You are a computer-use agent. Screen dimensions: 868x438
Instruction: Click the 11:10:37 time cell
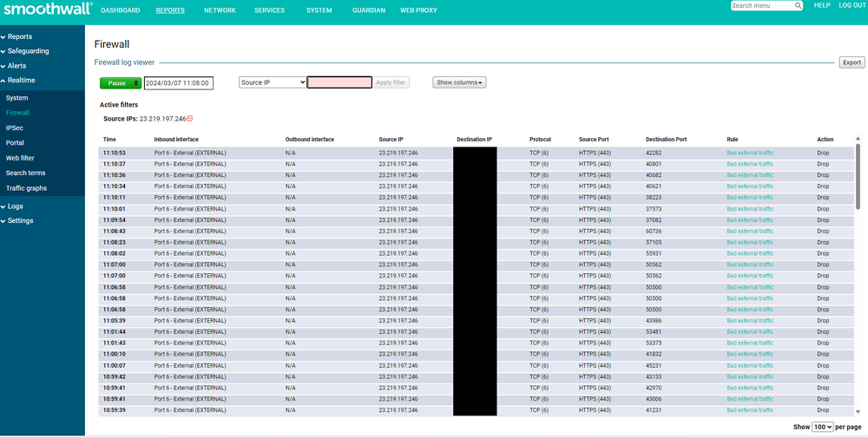click(114, 164)
